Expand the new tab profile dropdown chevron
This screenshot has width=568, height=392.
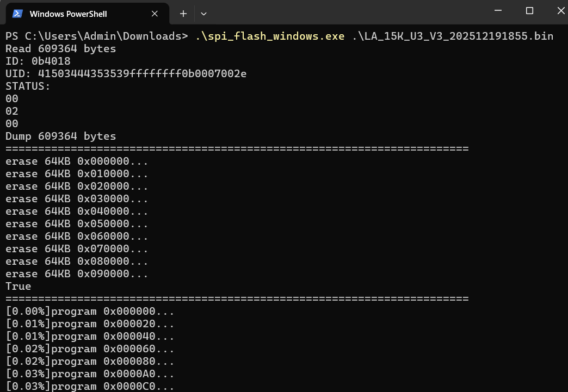pos(203,14)
